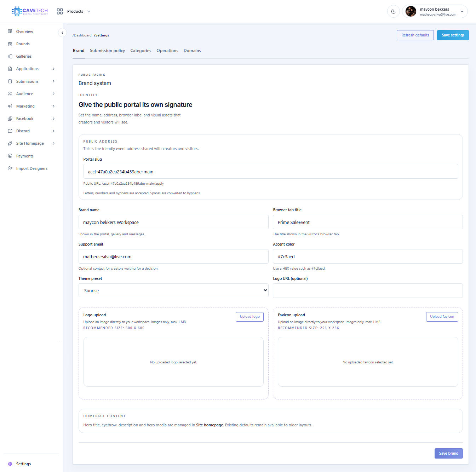Viewport: 476px width, 472px height.
Task: Open the Theme preset Sunrise dropdown
Action: [173, 290]
